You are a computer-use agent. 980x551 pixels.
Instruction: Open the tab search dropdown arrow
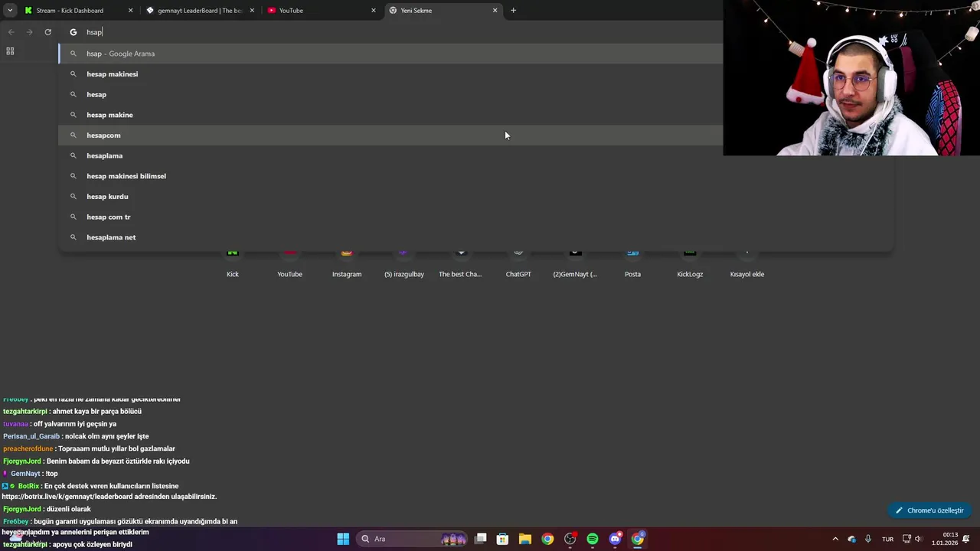pos(10,11)
